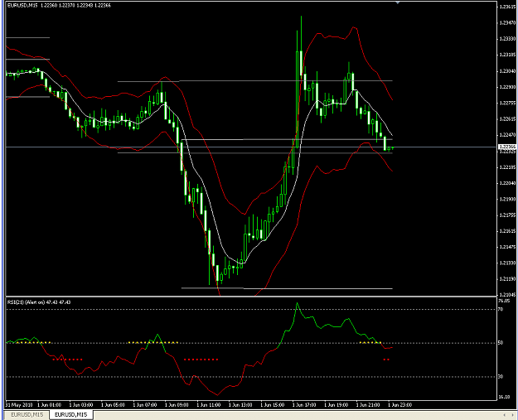Click the RSI level 70 label

click(x=501, y=309)
